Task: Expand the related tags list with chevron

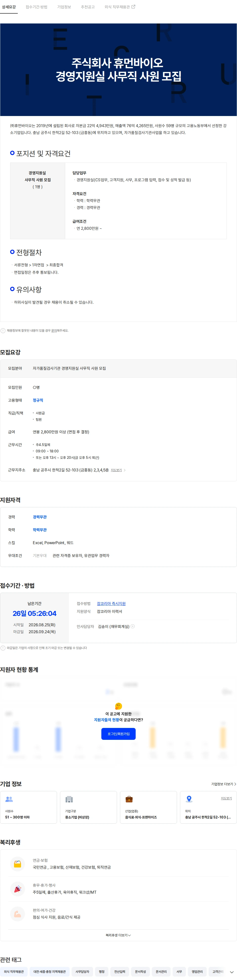Action: [x=232, y=972]
